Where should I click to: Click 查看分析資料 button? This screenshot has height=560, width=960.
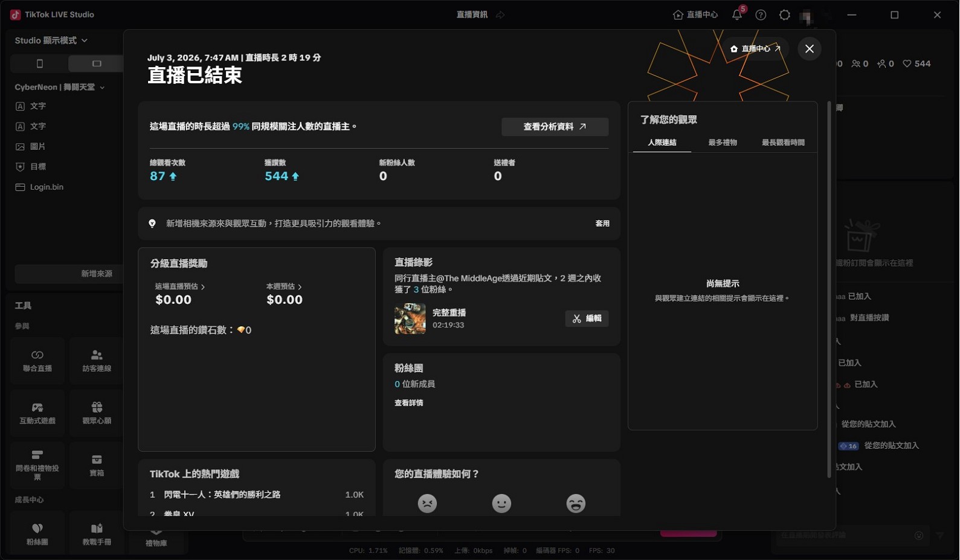coord(555,127)
